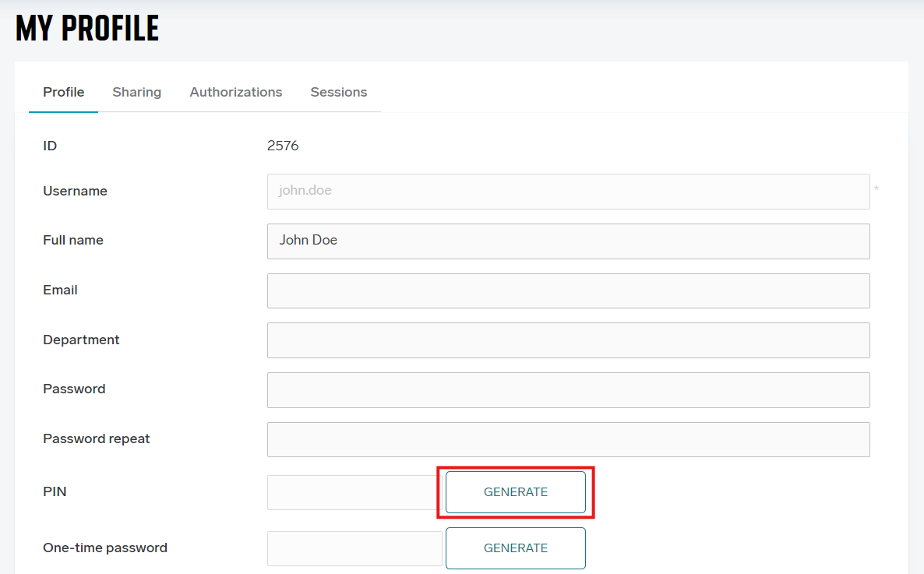Click the Email label text

point(60,290)
